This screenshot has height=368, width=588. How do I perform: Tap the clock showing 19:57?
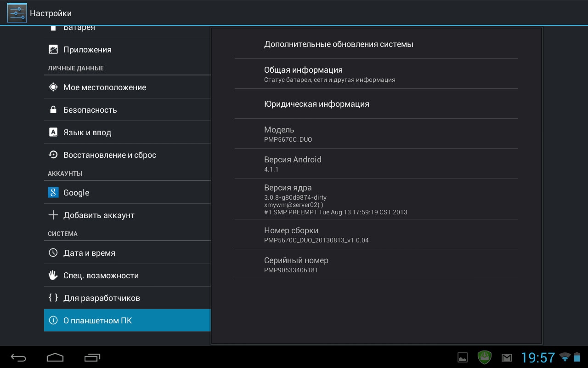(x=538, y=357)
